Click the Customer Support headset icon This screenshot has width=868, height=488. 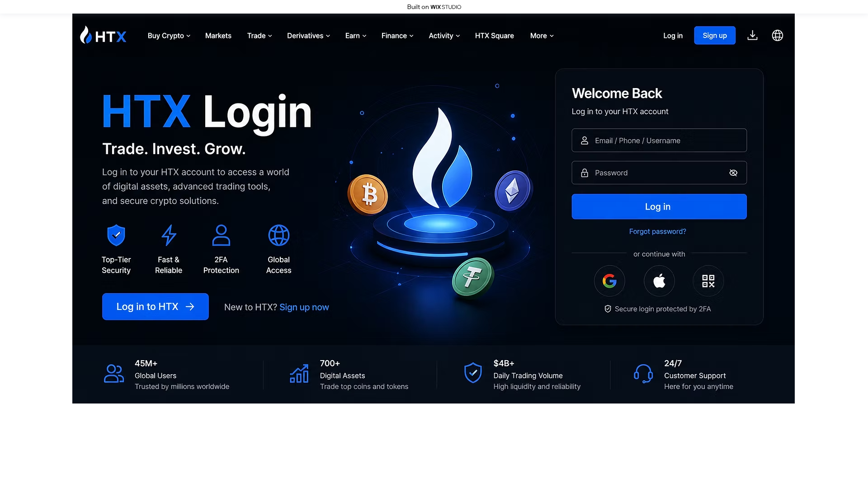(643, 374)
